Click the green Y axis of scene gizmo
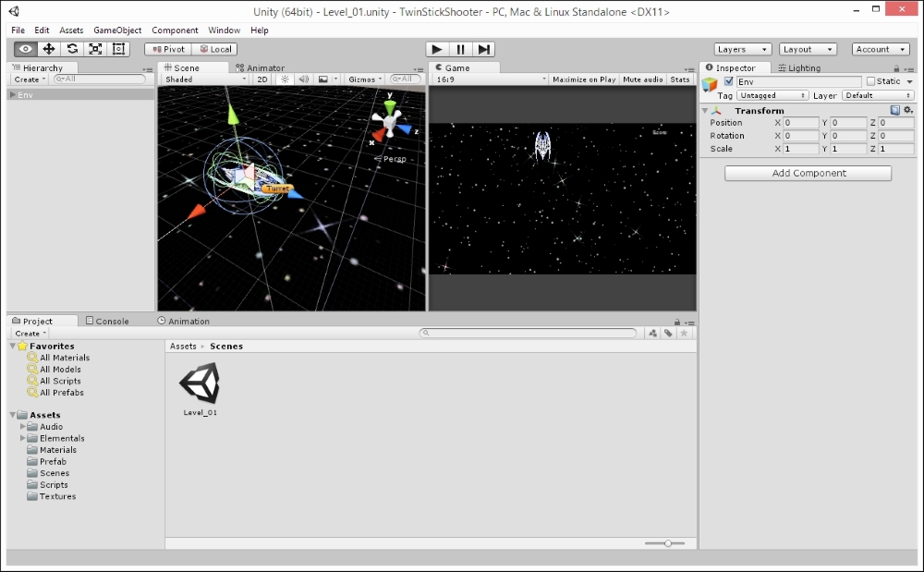 (390, 106)
